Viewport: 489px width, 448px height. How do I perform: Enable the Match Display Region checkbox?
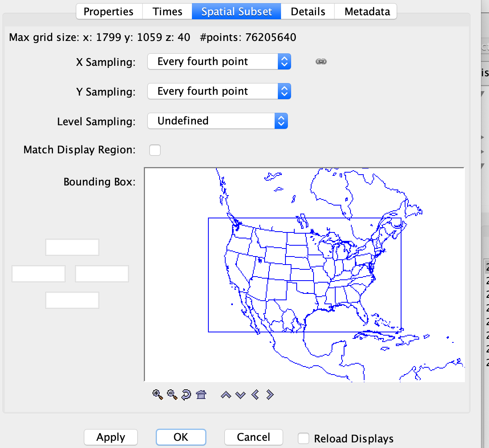(155, 150)
